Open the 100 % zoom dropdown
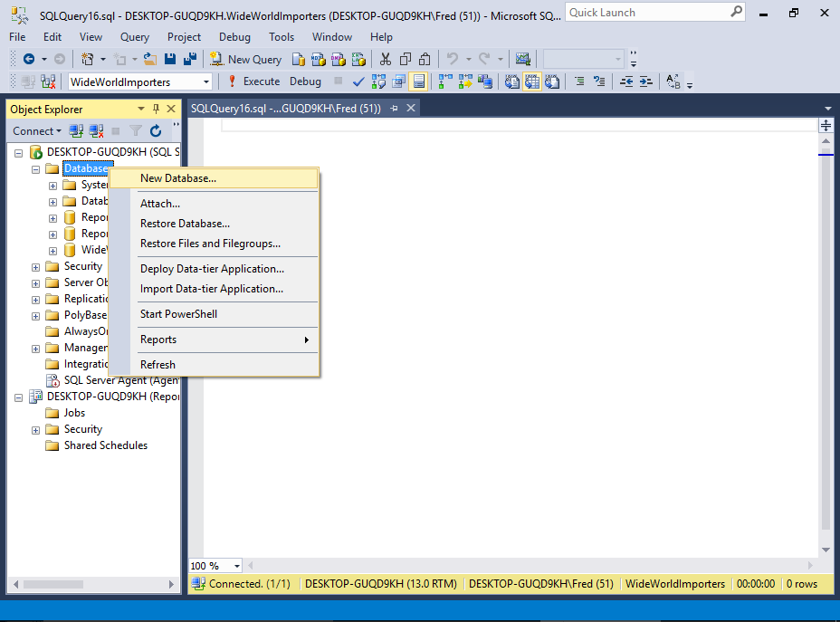 click(236, 566)
